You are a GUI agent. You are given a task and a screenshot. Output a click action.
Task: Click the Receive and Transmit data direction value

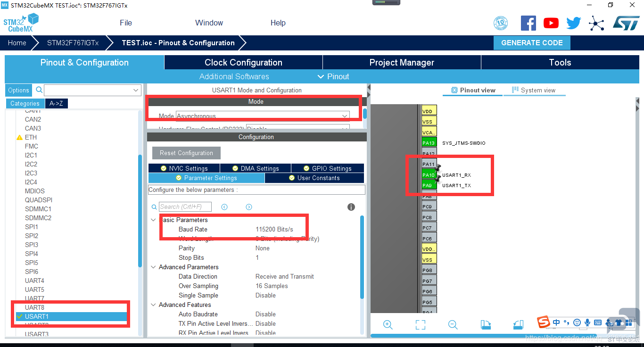285,276
